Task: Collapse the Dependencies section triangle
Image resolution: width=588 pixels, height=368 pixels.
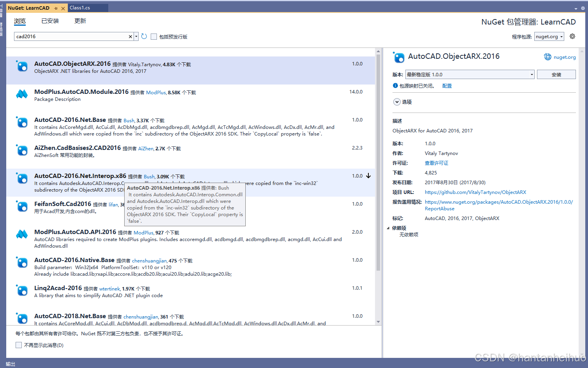Action: tap(388, 228)
